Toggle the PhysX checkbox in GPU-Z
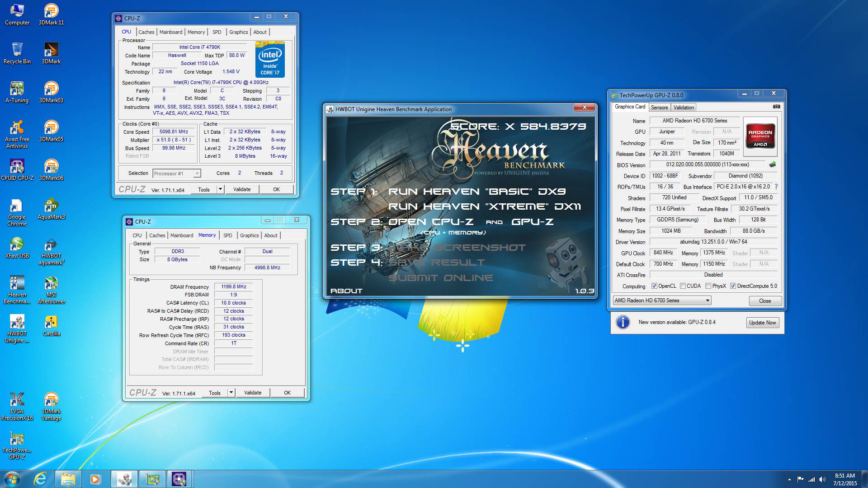Screen dimensions: 868x488 (708, 286)
